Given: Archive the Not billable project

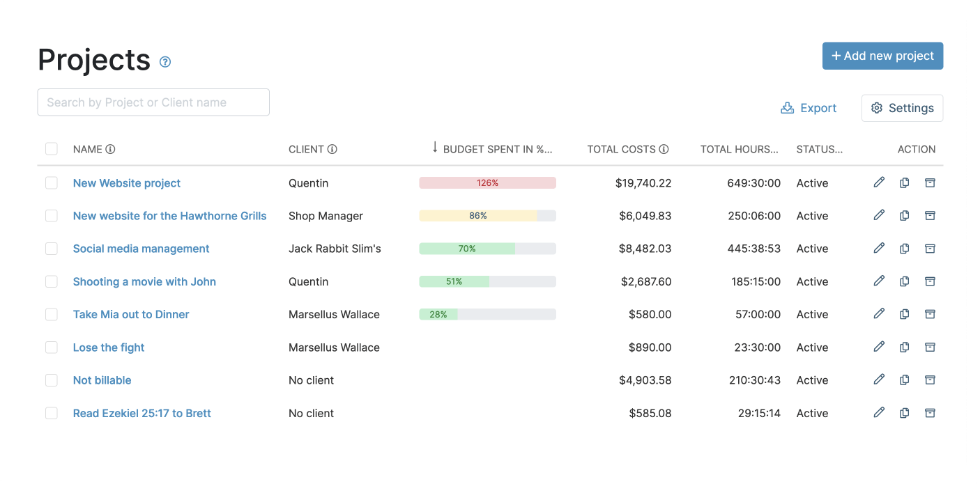Looking at the screenshot, I should pyautogui.click(x=930, y=380).
